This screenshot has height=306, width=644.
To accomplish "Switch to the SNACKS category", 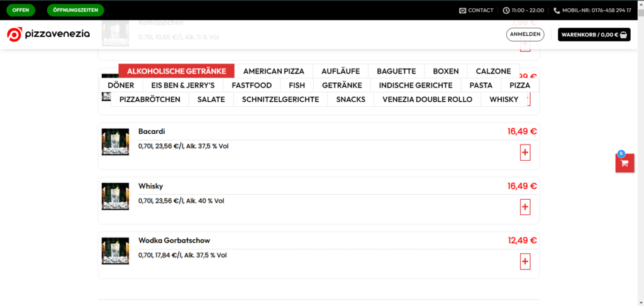I will point(351,99).
